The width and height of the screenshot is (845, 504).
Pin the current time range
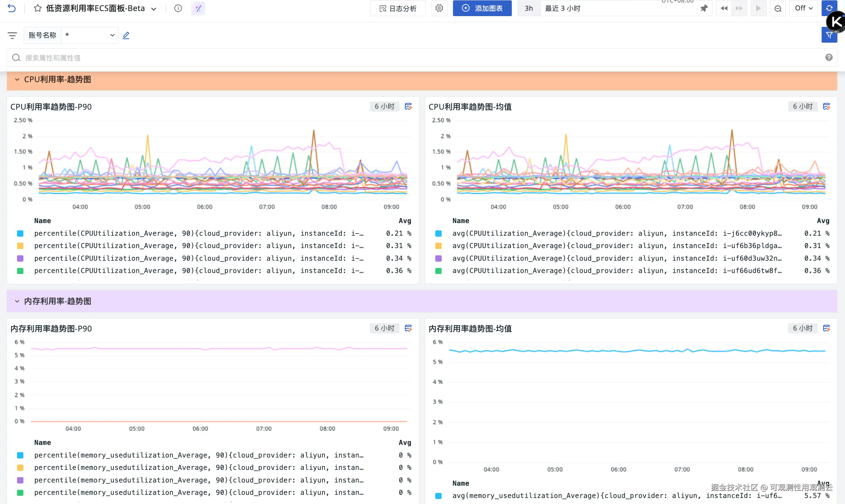click(704, 8)
